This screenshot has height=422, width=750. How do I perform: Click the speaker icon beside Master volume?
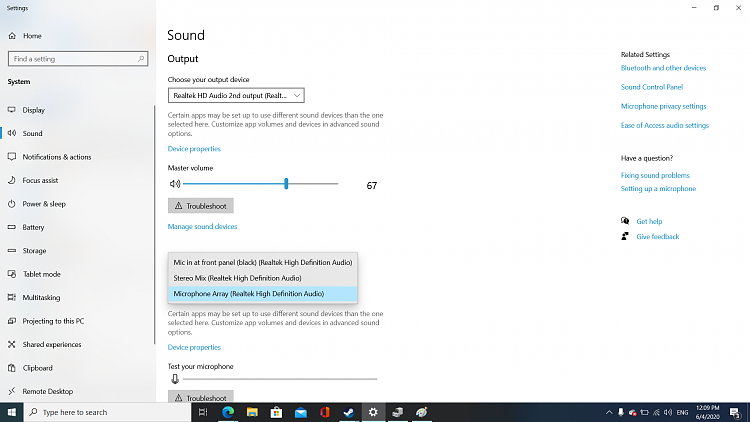[174, 184]
